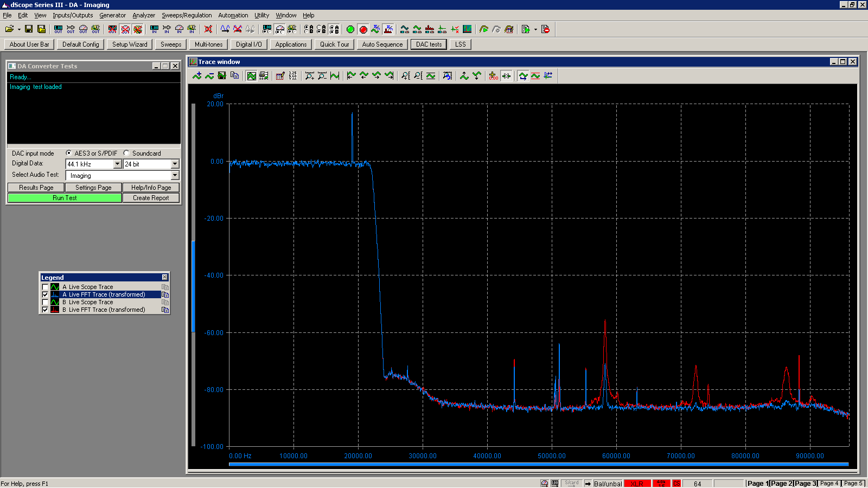The height and width of the screenshot is (488, 868).
Task: Click the red trace line style icon
Action: coord(535,76)
